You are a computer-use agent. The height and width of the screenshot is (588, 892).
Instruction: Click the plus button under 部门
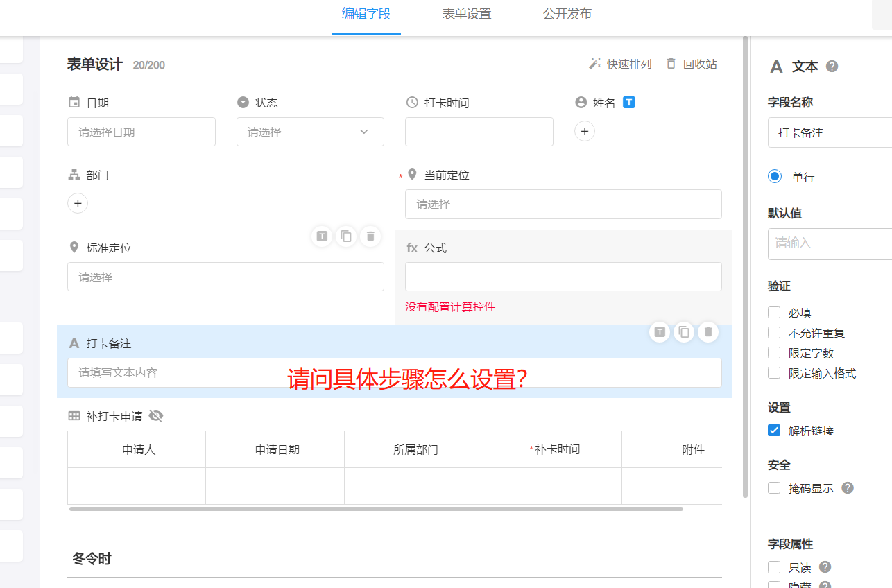click(x=78, y=203)
